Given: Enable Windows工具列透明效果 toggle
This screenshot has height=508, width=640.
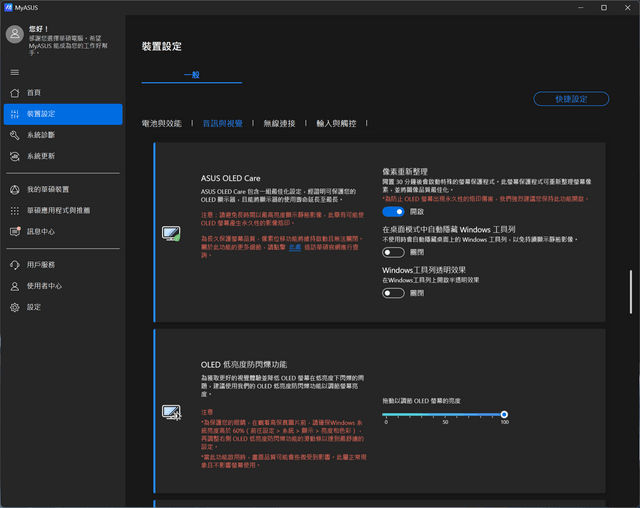Looking at the screenshot, I should [393, 293].
